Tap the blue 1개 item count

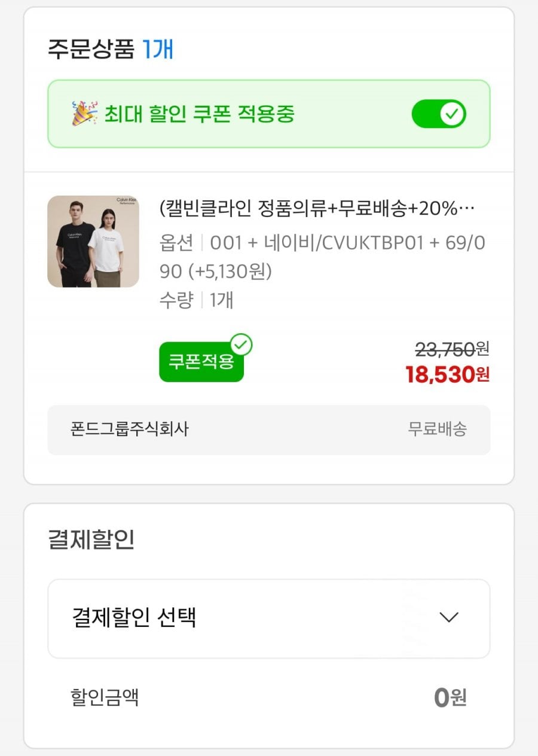158,49
